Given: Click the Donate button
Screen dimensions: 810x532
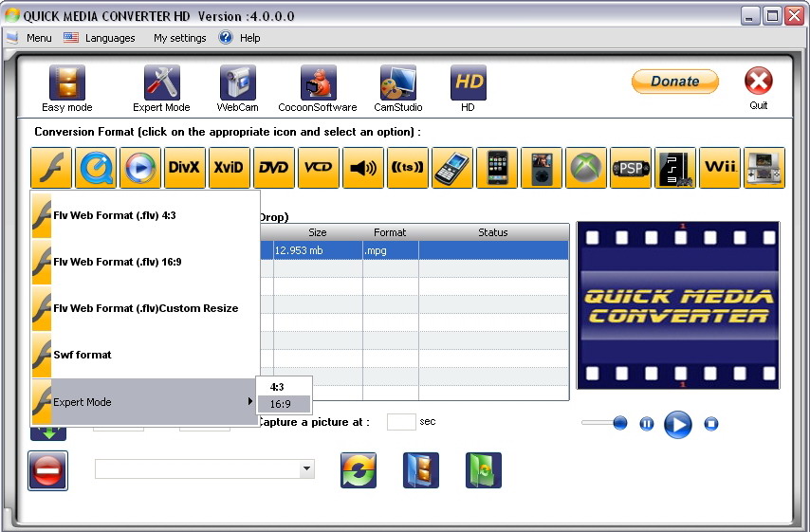Looking at the screenshot, I should 674,82.
